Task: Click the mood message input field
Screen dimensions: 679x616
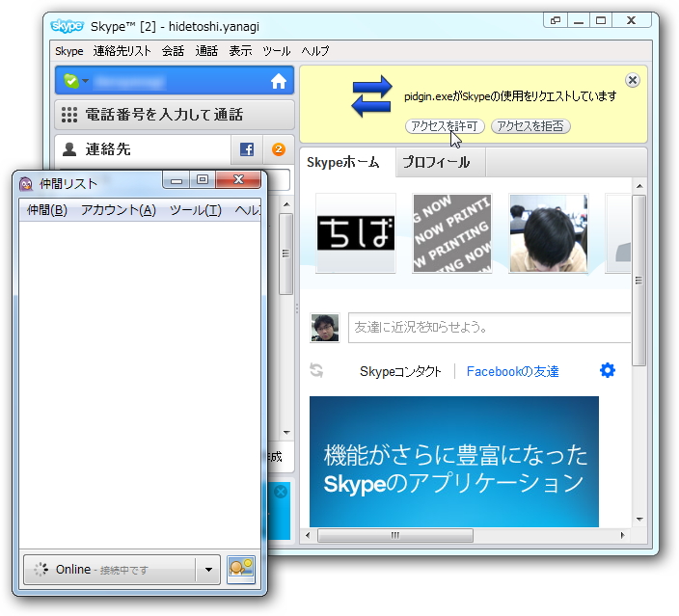Action: pos(489,328)
